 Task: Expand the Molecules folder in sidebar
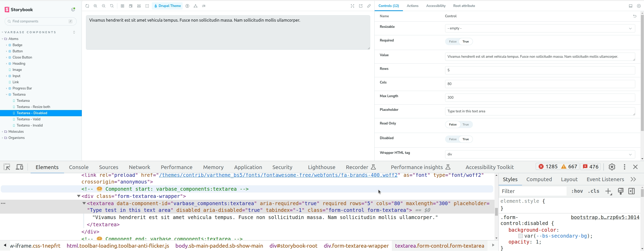pos(16,132)
